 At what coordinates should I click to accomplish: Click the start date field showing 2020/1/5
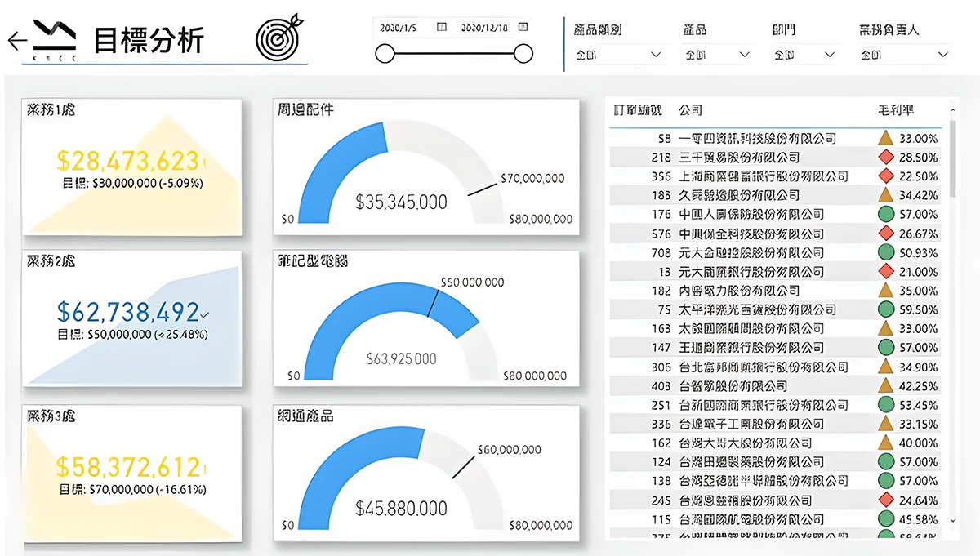tap(399, 27)
